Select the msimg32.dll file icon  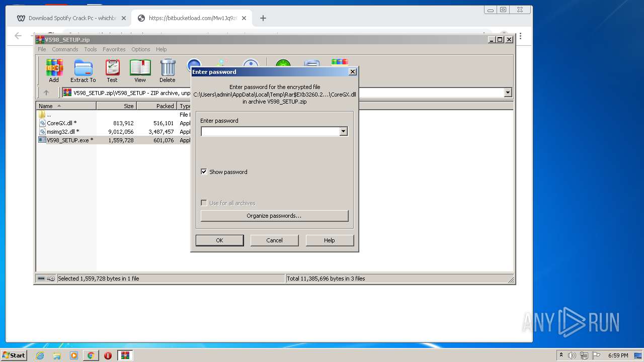tap(42, 131)
